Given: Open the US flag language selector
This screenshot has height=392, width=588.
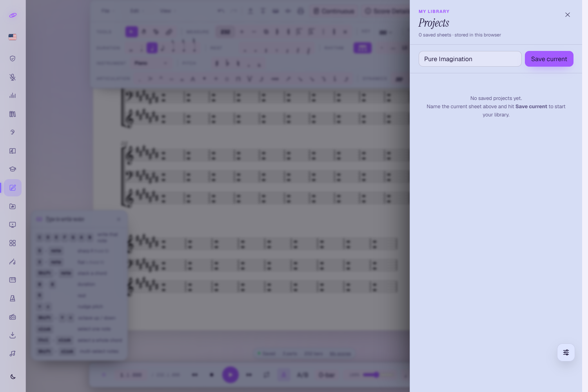Looking at the screenshot, I should (x=13, y=37).
